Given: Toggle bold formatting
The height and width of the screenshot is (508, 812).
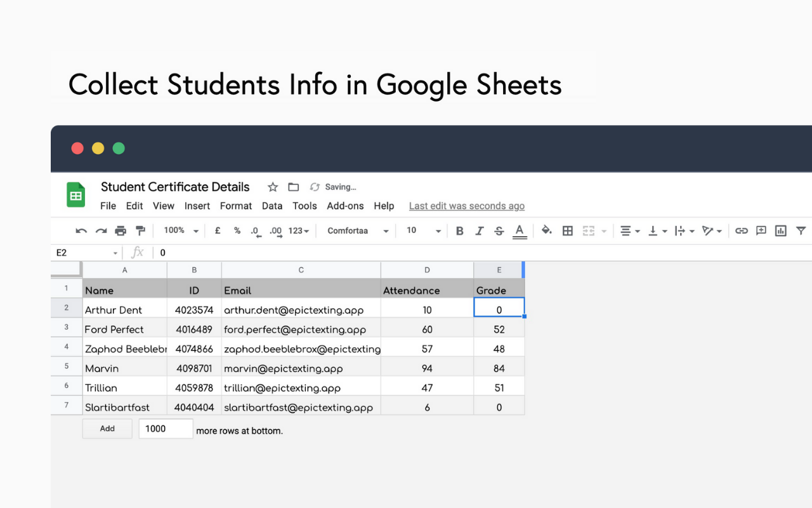Looking at the screenshot, I should point(460,231).
